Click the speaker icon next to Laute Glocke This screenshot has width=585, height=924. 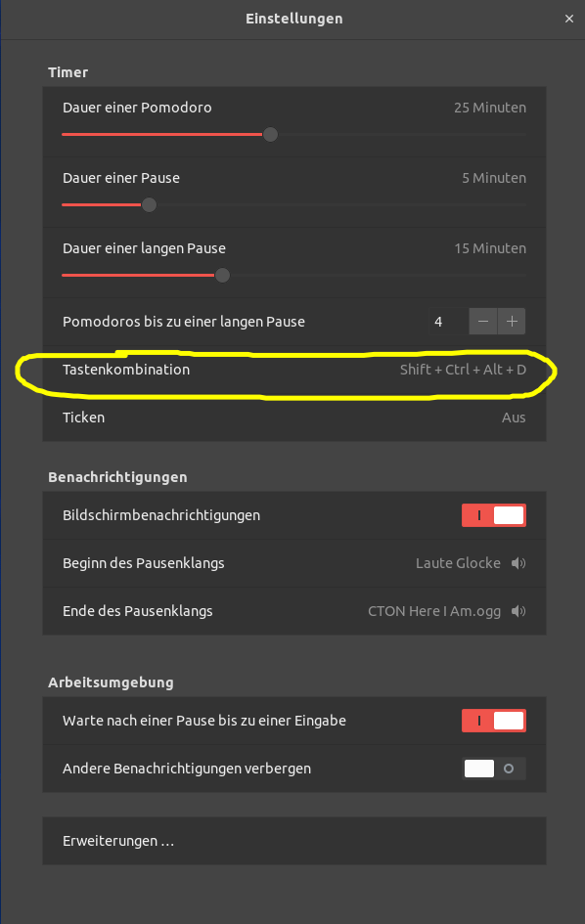[518, 563]
